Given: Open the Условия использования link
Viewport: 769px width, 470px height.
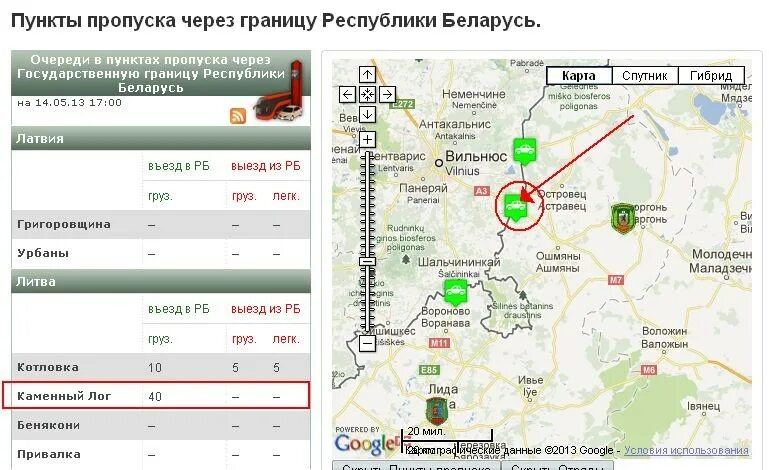Looking at the screenshot, I should coord(687,450).
